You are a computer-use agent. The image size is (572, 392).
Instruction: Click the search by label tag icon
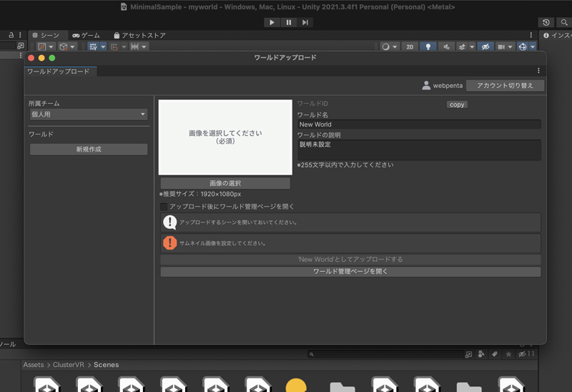pyautogui.click(x=494, y=354)
